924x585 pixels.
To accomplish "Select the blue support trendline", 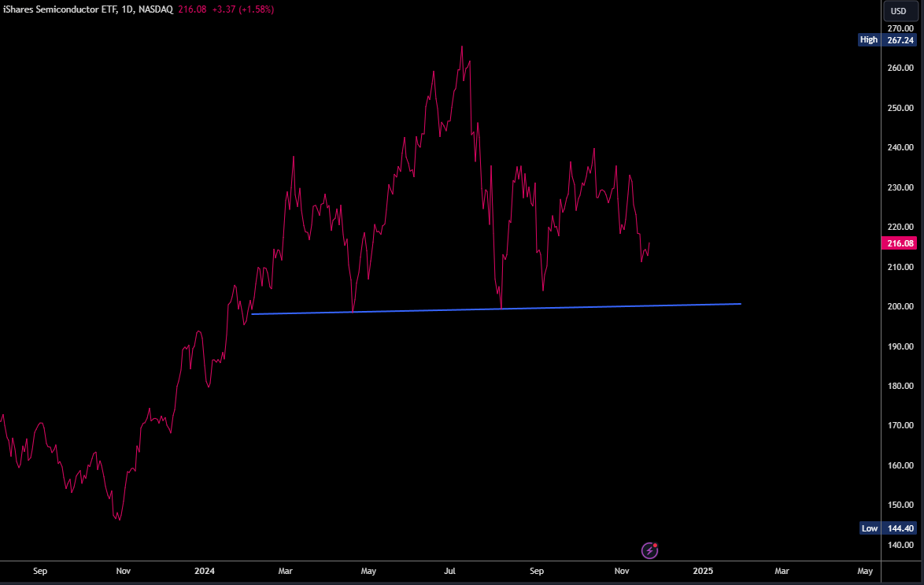I will point(496,309).
